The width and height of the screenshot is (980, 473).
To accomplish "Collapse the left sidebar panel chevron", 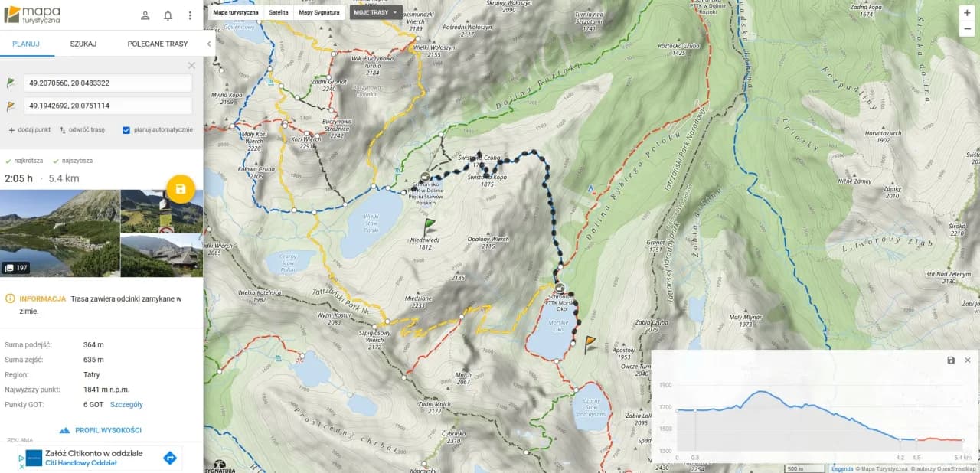I will pyautogui.click(x=209, y=44).
